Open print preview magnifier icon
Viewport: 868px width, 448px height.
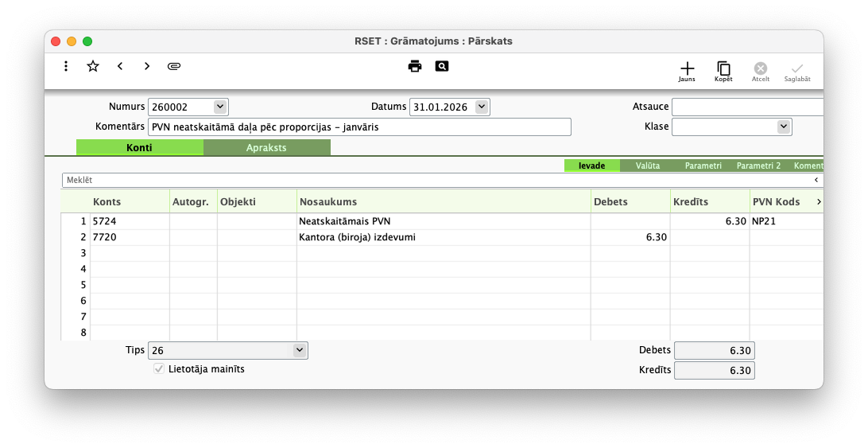(442, 66)
